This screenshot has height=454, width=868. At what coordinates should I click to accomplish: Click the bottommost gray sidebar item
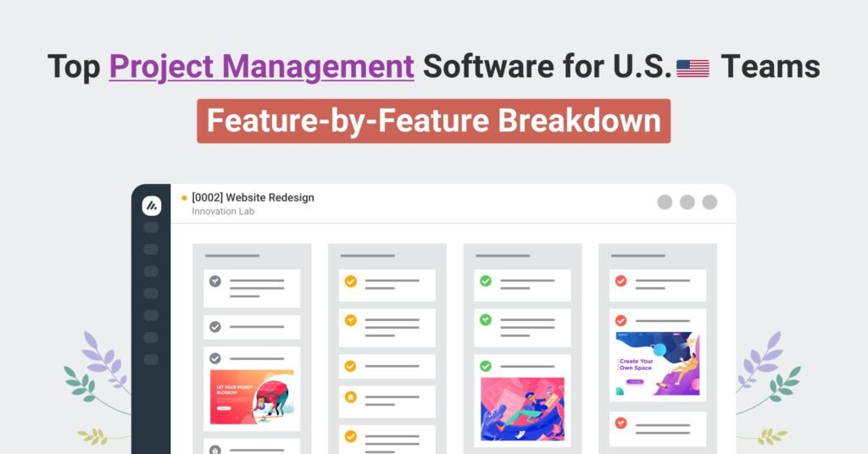151,359
